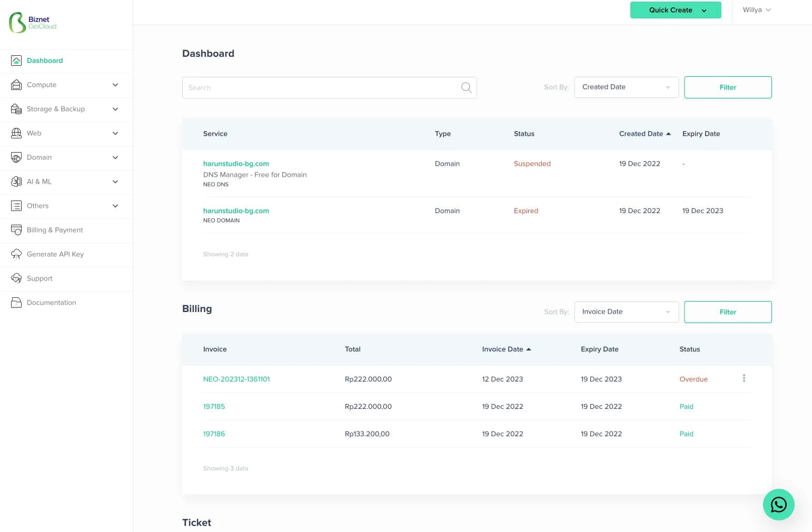Viewport: 812px width, 532px height.
Task: Open the Invoice Date sort dropdown
Action: (626, 312)
